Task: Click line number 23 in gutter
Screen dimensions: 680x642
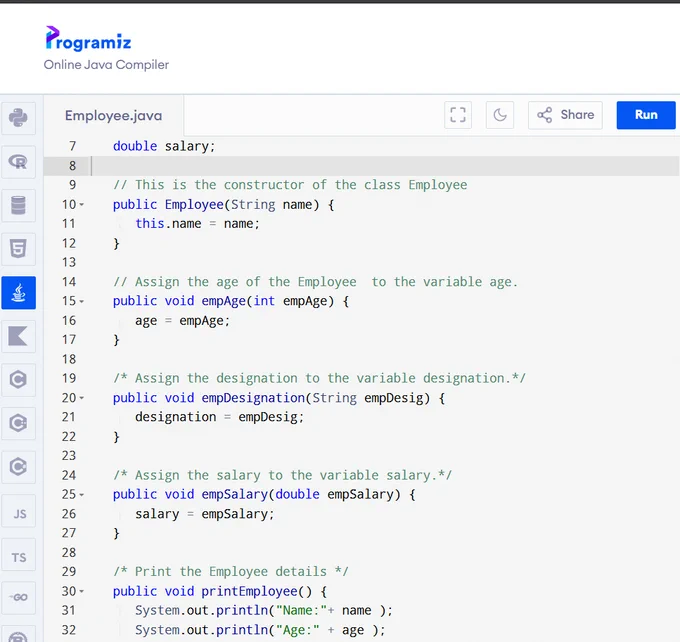Action: point(69,456)
